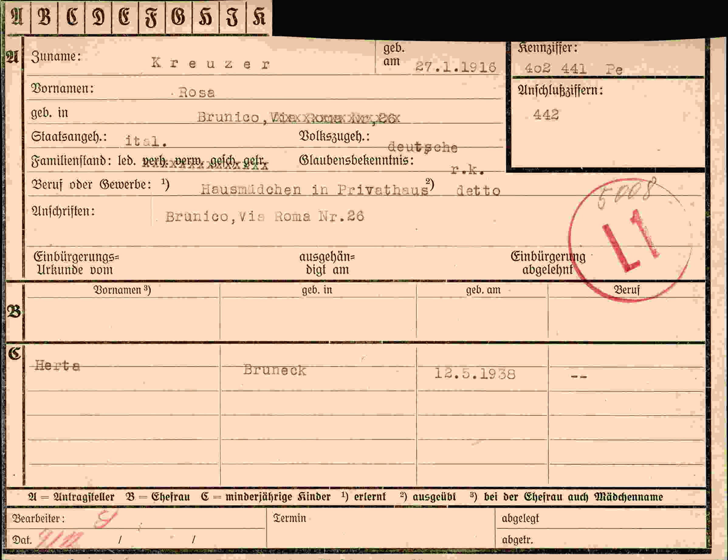Viewport: 728px width, 560px height.
Task: Click the word 'detto'
Action: [478, 191]
